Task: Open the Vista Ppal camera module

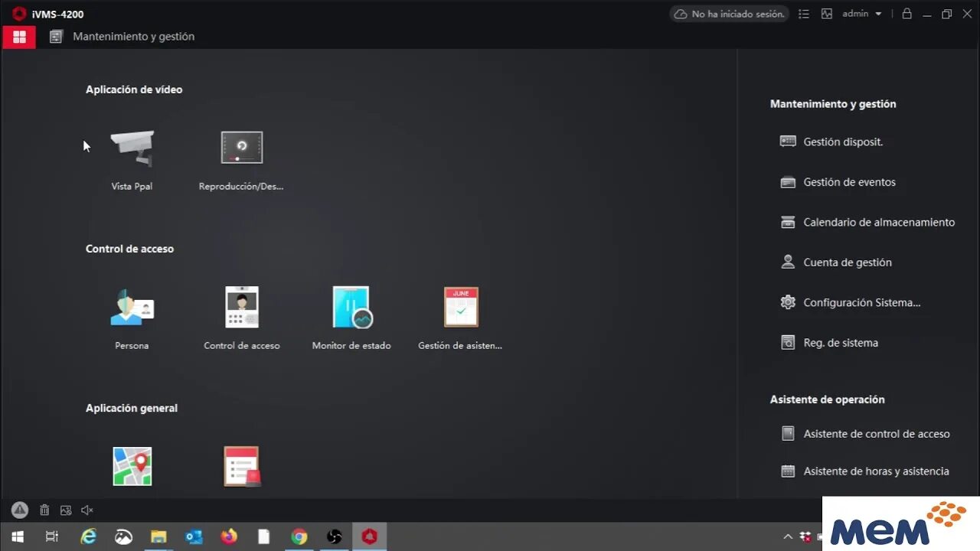Action: click(132, 159)
